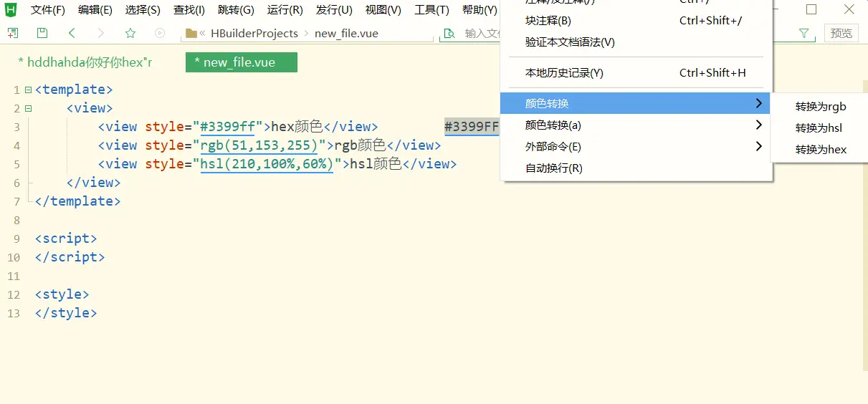
Task: Open the 编辑(E) menu
Action: pyautogui.click(x=95, y=10)
